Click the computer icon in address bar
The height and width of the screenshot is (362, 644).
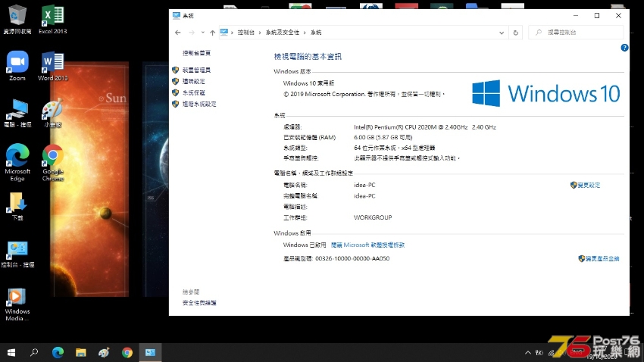(x=224, y=32)
